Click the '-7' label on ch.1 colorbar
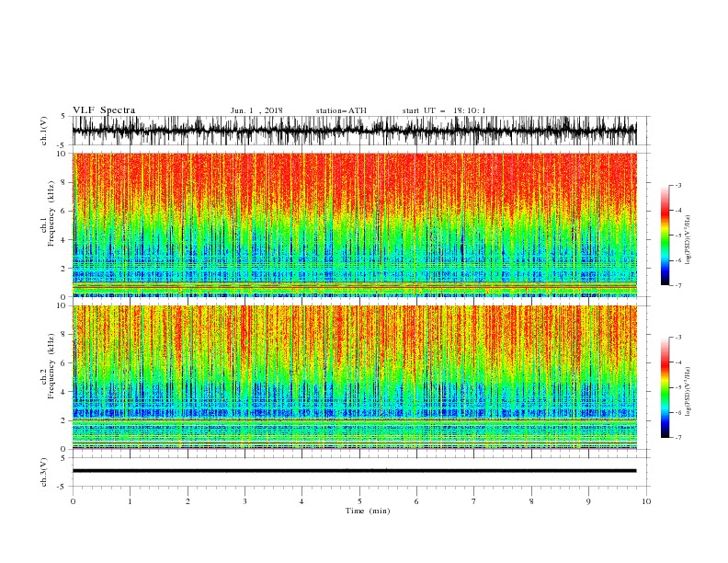The image size is (728, 563). (678, 286)
